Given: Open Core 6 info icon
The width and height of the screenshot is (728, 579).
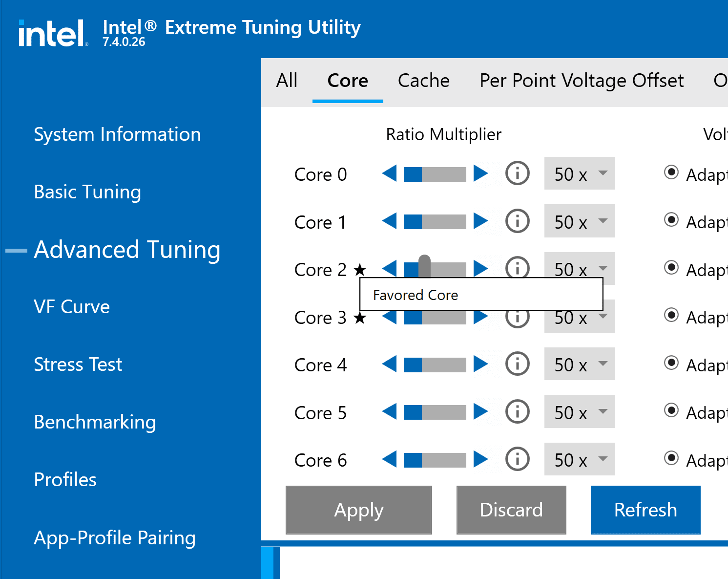Looking at the screenshot, I should click(x=518, y=459).
